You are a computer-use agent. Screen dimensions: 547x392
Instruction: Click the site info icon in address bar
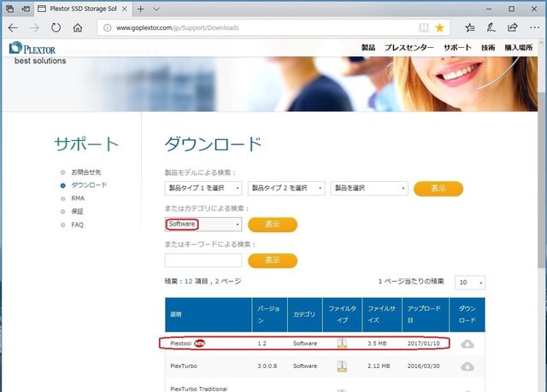(x=107, y=28)
